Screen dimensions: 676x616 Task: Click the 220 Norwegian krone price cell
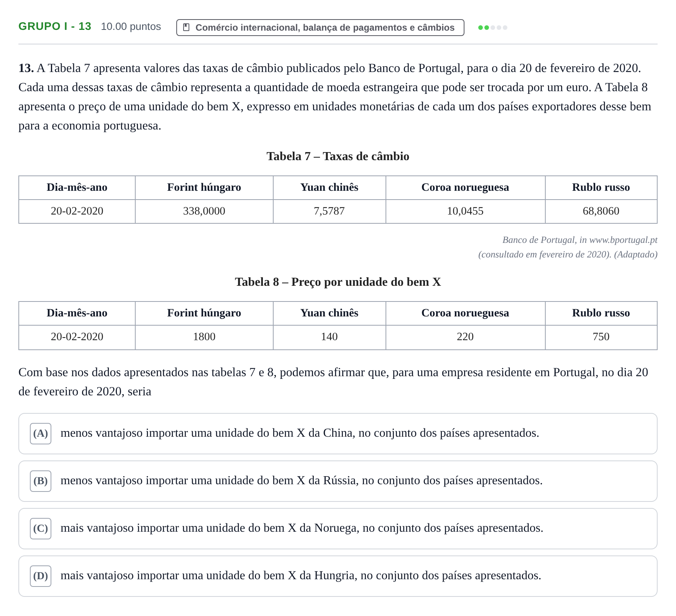point(465,337)
